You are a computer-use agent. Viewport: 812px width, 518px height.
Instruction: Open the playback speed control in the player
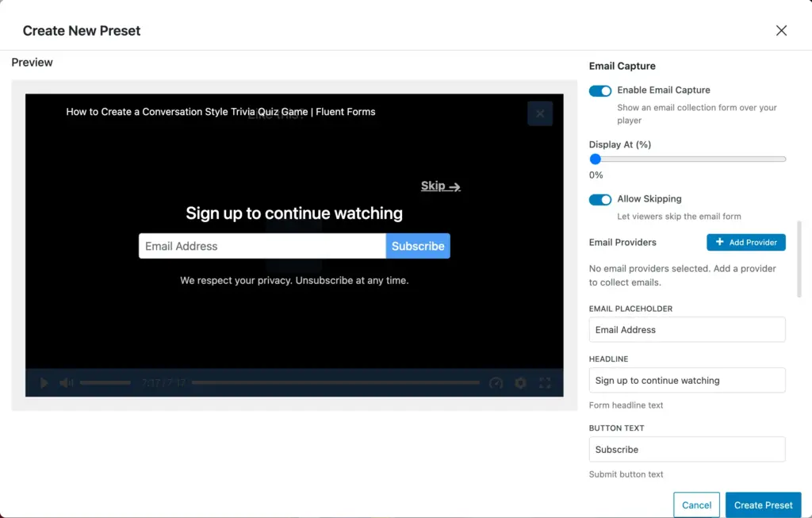[x=496, y=382]
